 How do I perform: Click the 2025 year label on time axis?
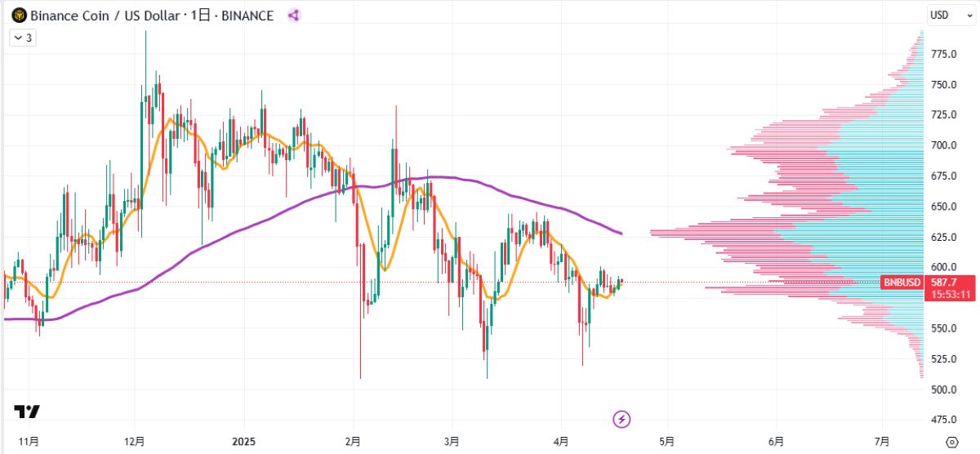tap(243, 441)
